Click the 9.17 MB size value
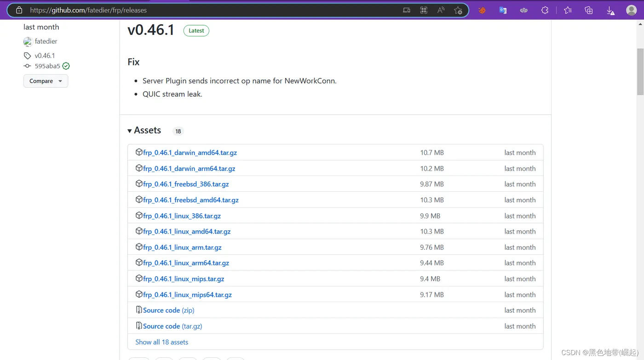This screenshot has width=644, height=360. 431,295
